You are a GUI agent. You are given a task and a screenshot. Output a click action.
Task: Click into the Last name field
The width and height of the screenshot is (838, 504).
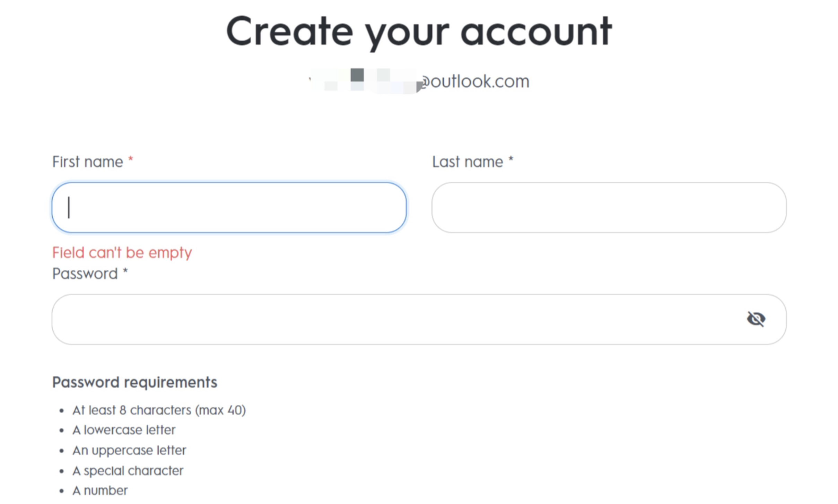(x=609, y=208)
